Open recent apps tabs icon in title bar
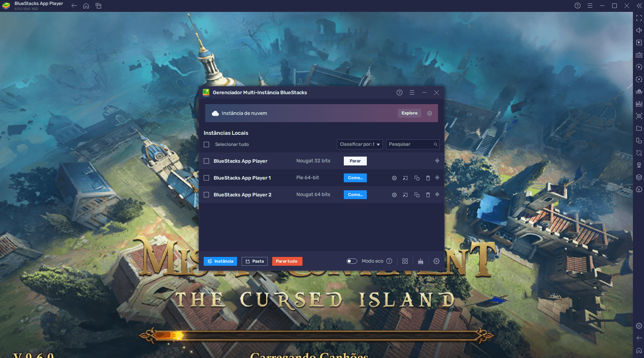 coord(98,6)
